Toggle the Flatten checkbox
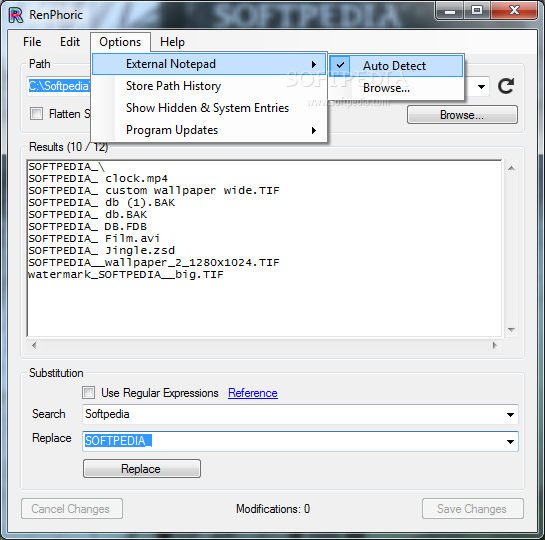The height and width of the screenshot is (540, 545). (36, 114)
